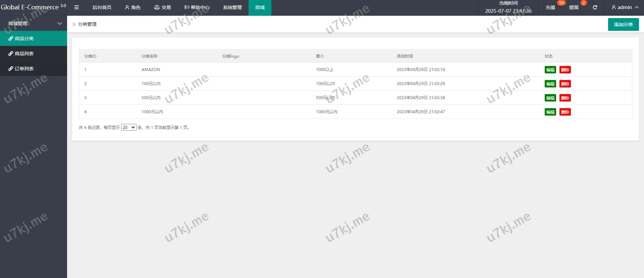This screenshot has height=278, width=644.
Task: Edit the AMAZON category row
Action: pos(550,70)
